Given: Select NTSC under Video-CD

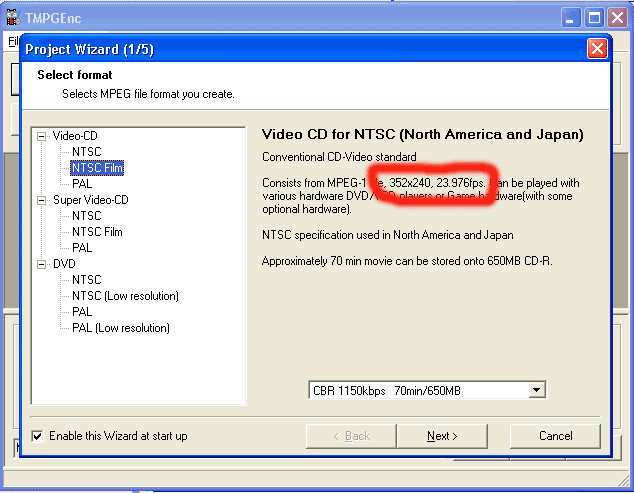Looking at the screenshot, I should pos(86,152).
